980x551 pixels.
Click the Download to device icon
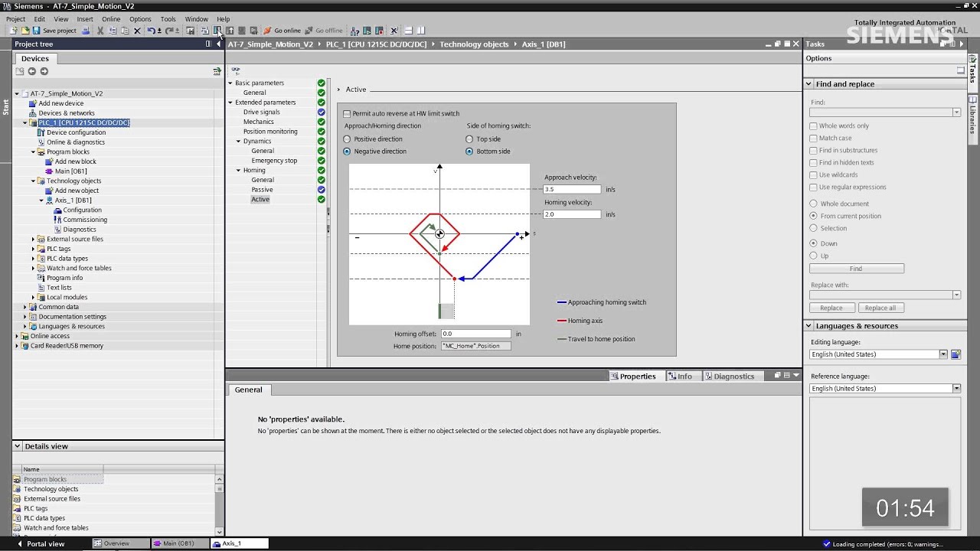217,31
